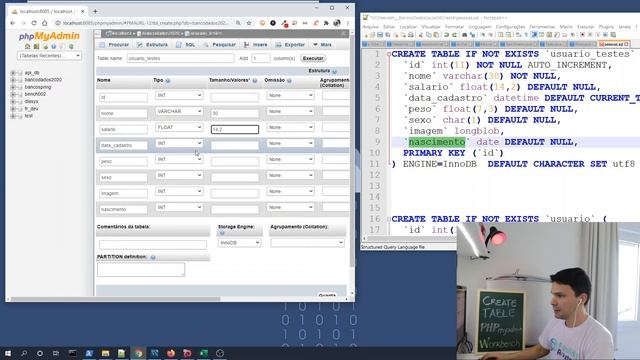
Task: Open Task View on the taskbar
Action: (56, 353)
